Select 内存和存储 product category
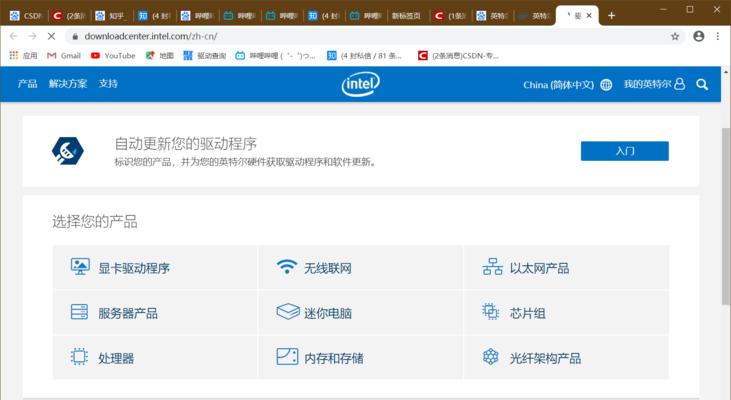The height and width of the screenshot is (400, 731). coord(360,358)
